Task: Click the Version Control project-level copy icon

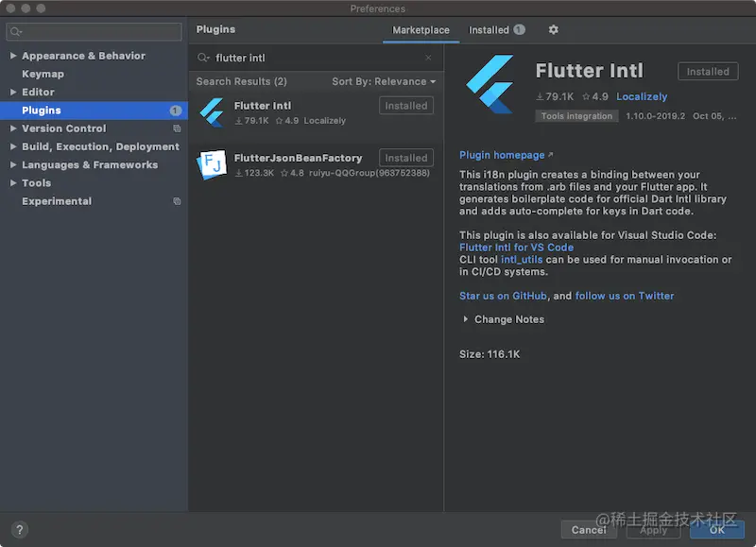Action: (177, 128)
